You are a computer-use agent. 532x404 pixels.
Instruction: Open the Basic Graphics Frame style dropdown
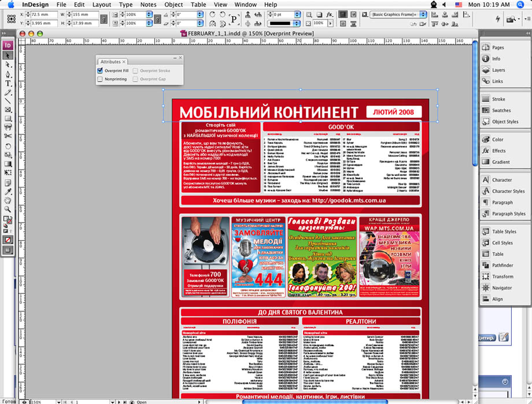coord(423,14)
